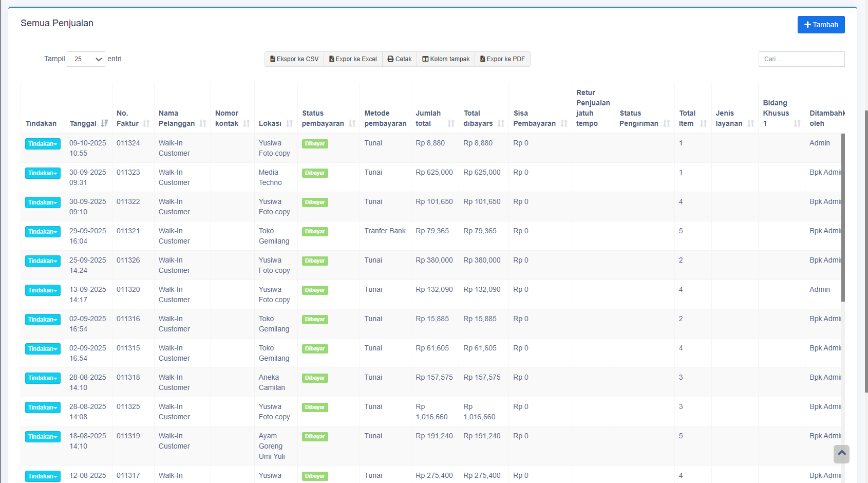Click the Cari search field

click(x=801, y=59)
